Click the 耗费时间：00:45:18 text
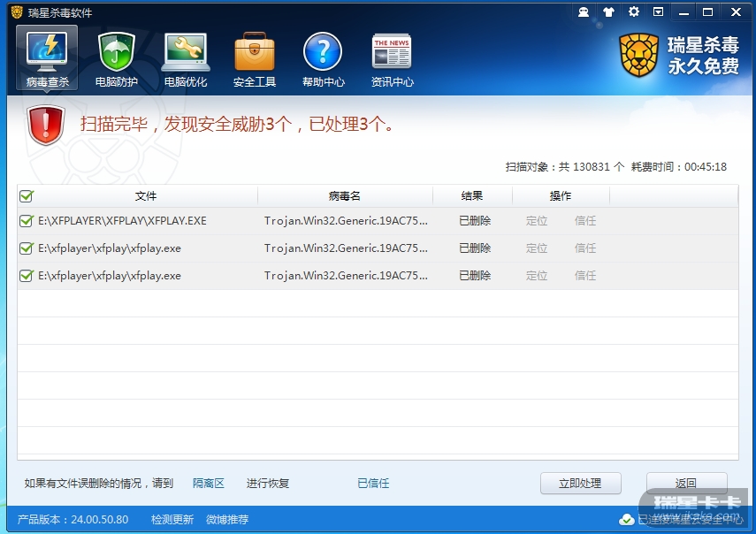Viewport: 756px width, 534px height. 679,167
